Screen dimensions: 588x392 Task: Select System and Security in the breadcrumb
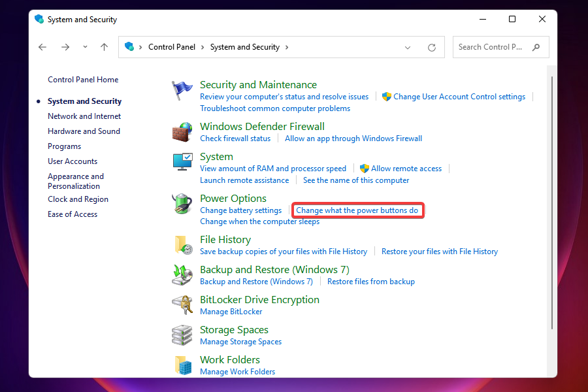245,47
